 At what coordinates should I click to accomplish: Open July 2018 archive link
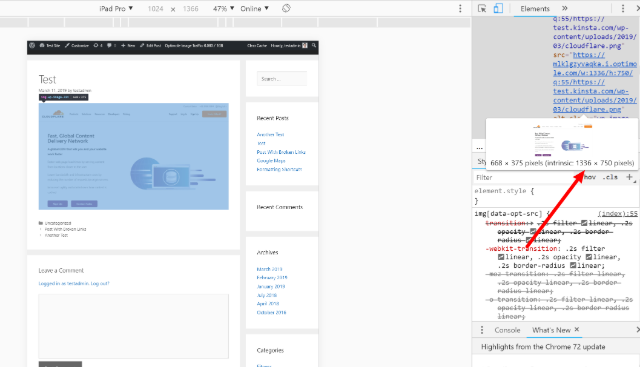click(267, 295)
